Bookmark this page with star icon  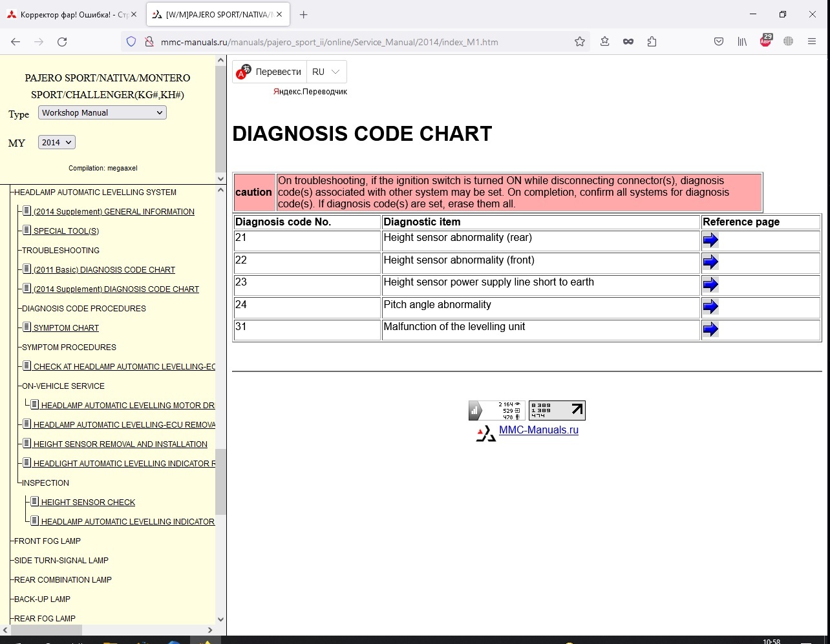[580, 42]
